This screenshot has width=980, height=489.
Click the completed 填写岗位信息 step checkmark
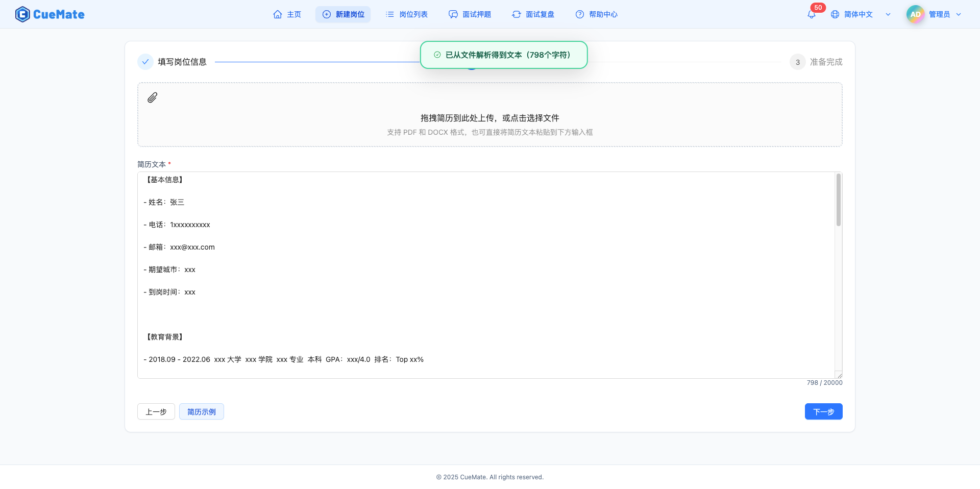(145, 61)
